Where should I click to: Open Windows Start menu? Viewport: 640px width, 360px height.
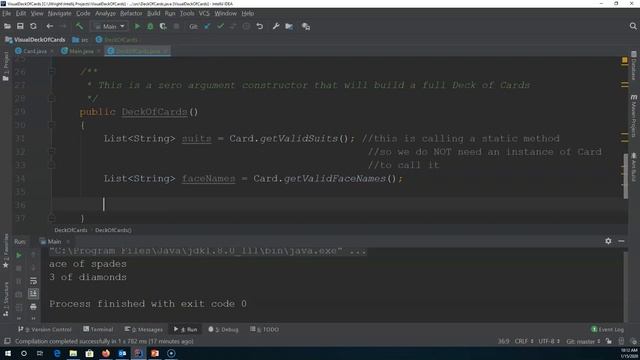pyautogui.click(x=8, y=353)
